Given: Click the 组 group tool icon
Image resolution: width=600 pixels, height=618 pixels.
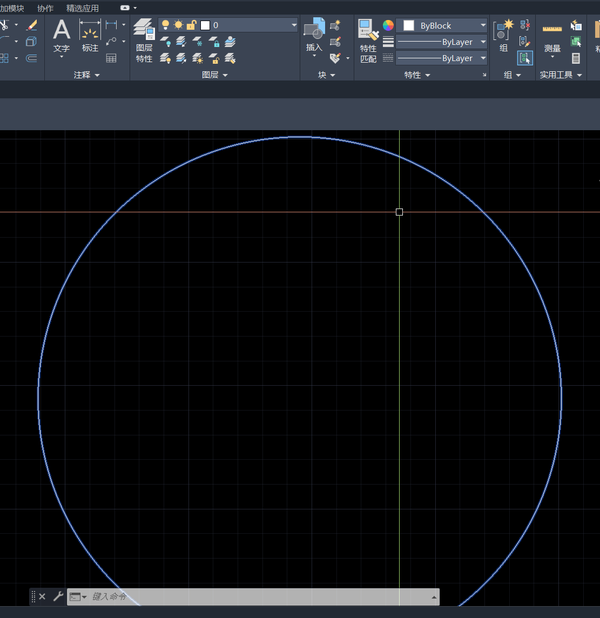Looking at the screenshot, I should click(x=503, y=33).
